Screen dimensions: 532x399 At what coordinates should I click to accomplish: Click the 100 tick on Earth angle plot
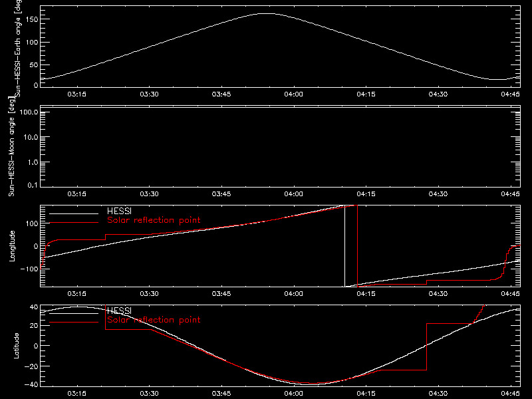[31, 42]
